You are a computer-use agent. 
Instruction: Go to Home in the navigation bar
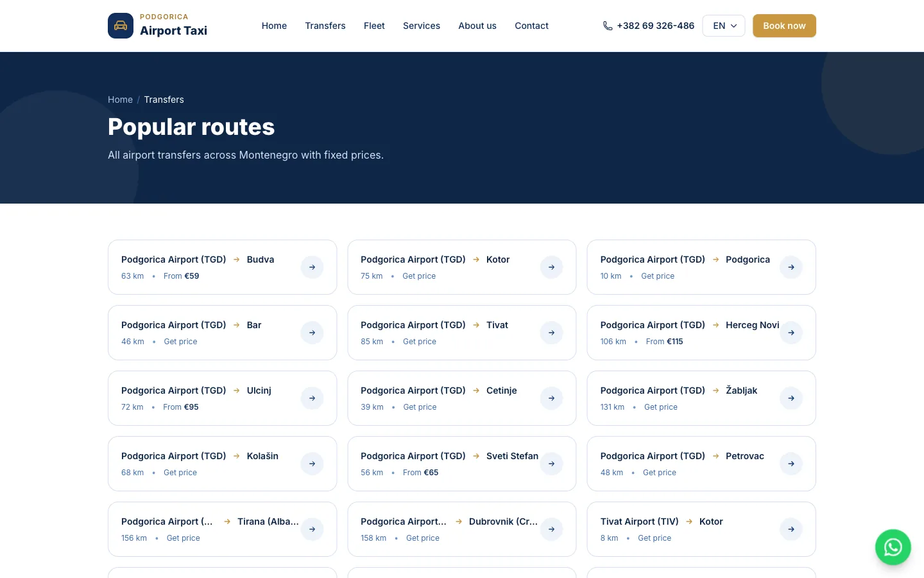pyautogui.click(x=274, y=26)
